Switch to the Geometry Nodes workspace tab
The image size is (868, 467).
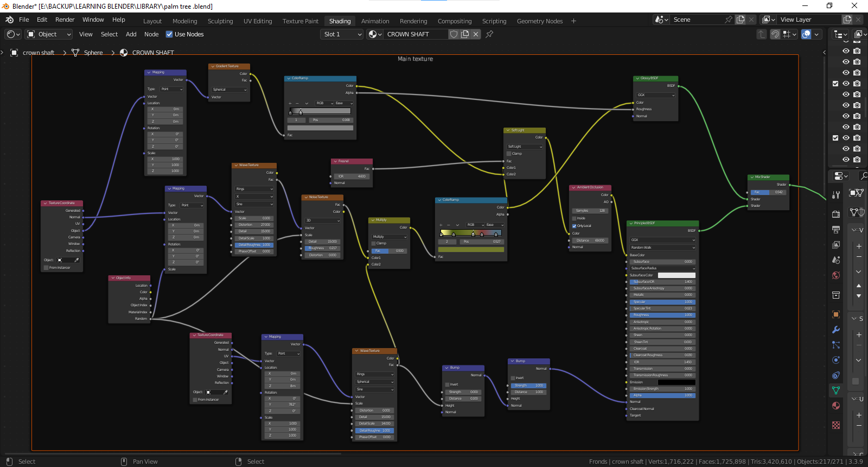coord(540,21)
